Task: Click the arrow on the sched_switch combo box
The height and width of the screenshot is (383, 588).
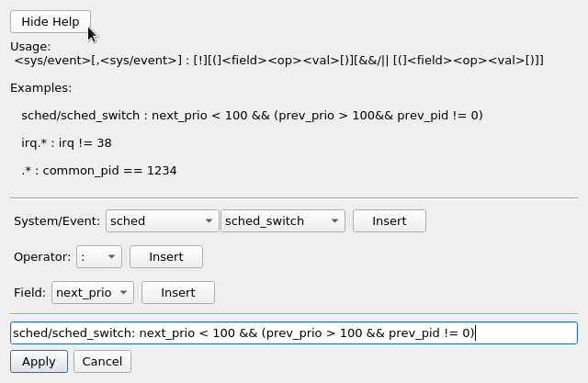Action: [334, 221]
